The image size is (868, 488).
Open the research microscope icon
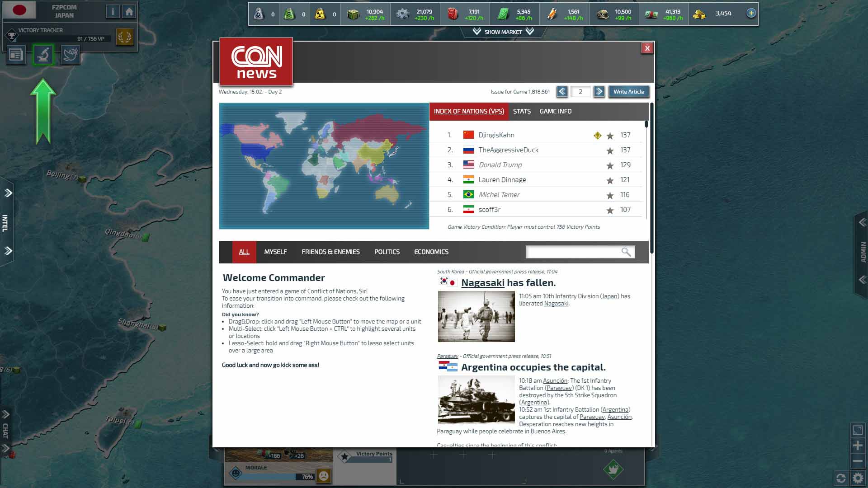point(43,55)
